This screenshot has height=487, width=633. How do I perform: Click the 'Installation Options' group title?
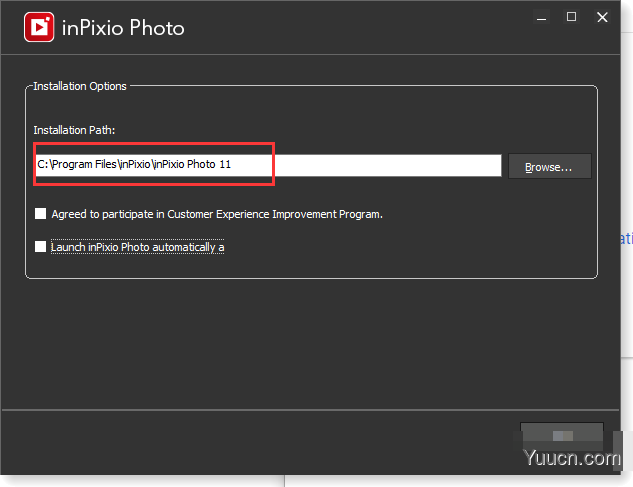(x=80, y=86)
